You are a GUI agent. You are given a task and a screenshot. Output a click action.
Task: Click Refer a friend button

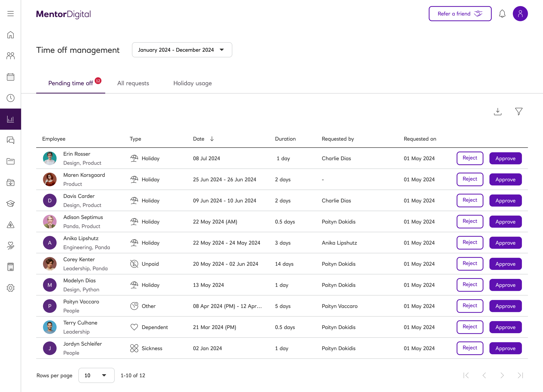point(460,14)
